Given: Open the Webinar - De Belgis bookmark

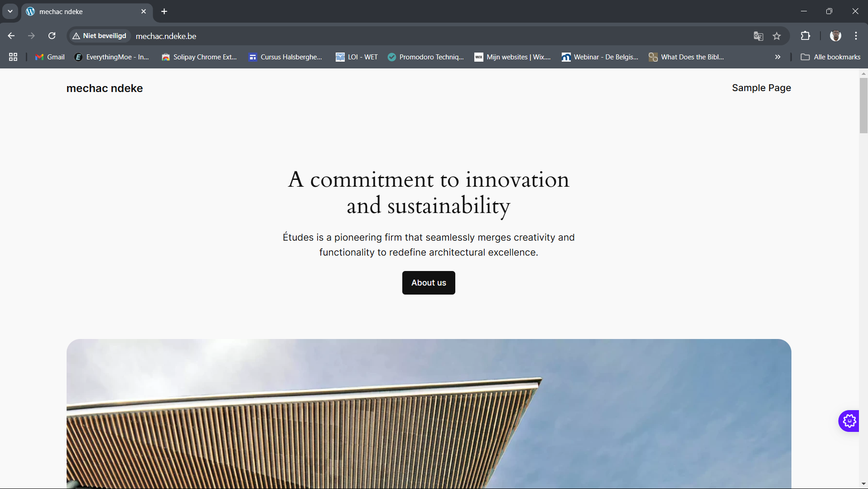Looking at the screenshot, I should (x=600, y=57).
